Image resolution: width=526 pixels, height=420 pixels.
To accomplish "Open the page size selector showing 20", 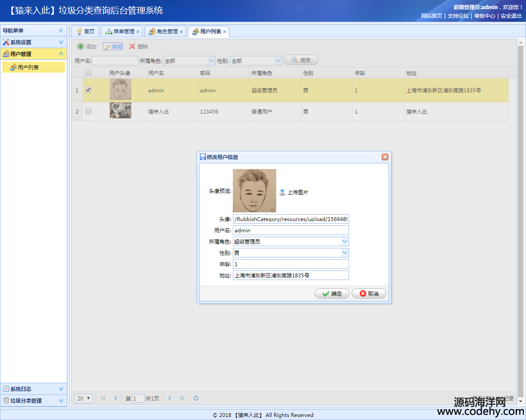I will [83, 398].
